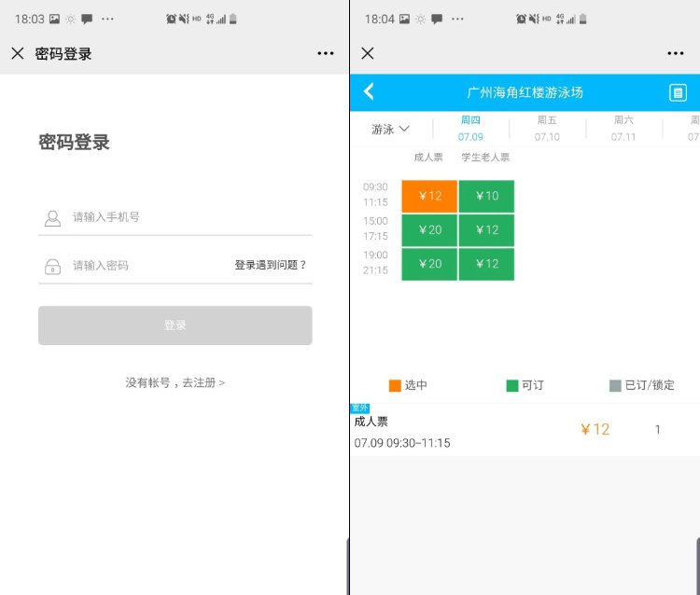Click the picture icon in the right status bar
The height and width of the screenshot is (595, 700).
point(404,19)
